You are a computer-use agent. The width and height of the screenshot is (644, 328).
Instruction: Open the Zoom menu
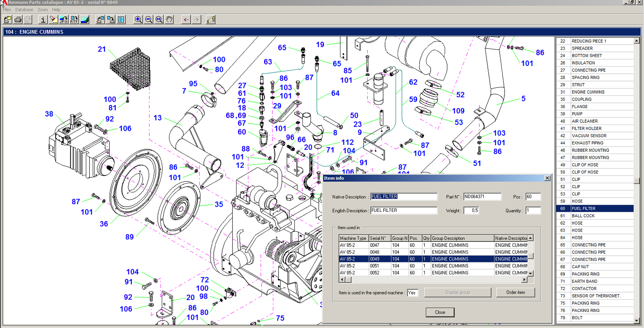point(42,10)
